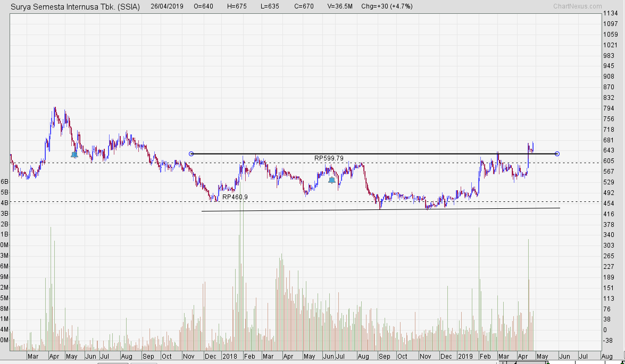
Task: Click the 303 price axis label
Action: click(x=609, y=246)
